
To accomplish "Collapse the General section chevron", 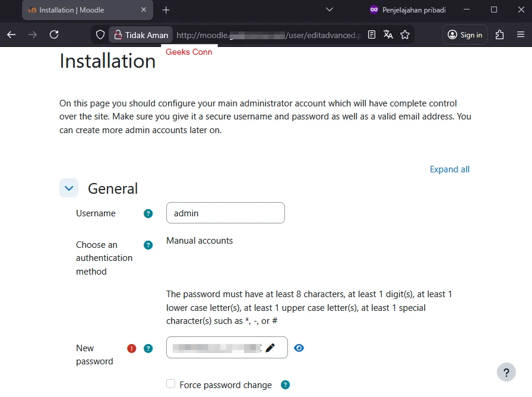I will click(68, 188).
